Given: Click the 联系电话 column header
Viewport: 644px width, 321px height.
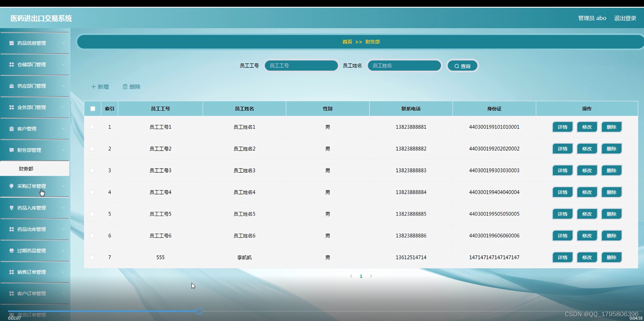Looking at the screenshot, I should (x=411, y=109).
